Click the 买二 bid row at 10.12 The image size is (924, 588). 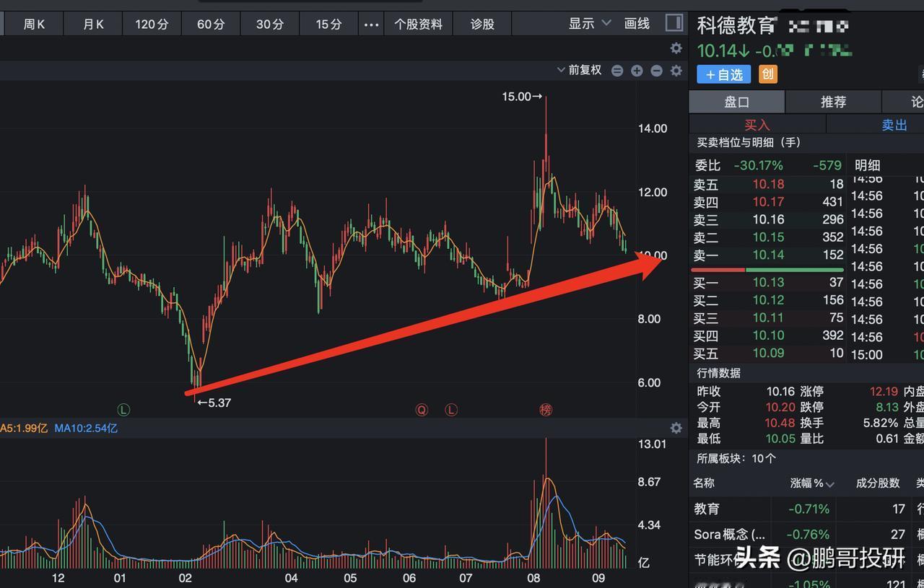pos(768,300)
